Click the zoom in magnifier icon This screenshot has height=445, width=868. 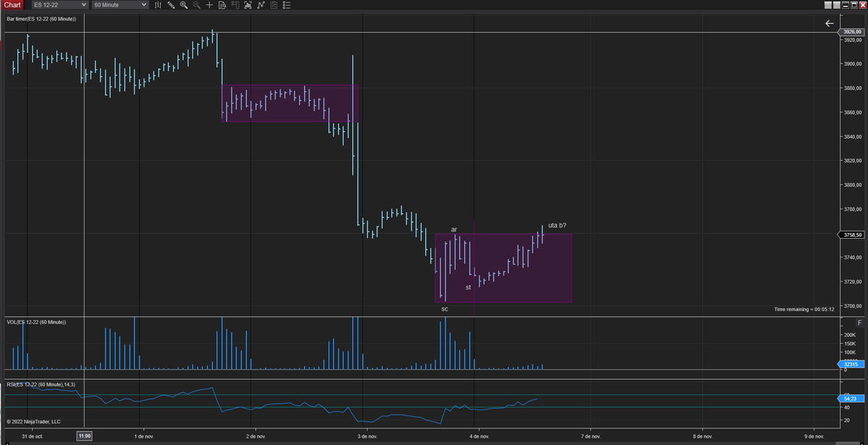(184, 5)
